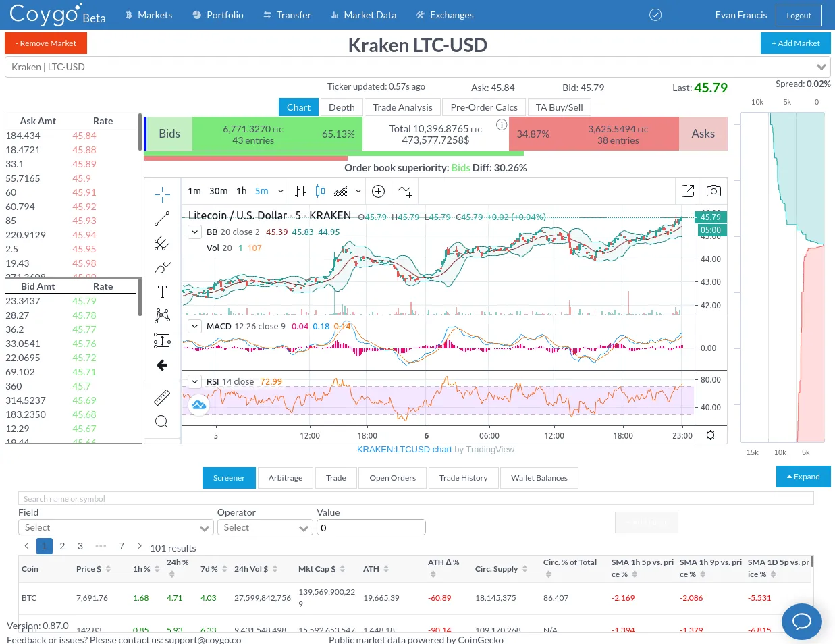The width and height of the screenshot is (835, 644).
Task: Click the order book info icon
Action: point(502,124)
